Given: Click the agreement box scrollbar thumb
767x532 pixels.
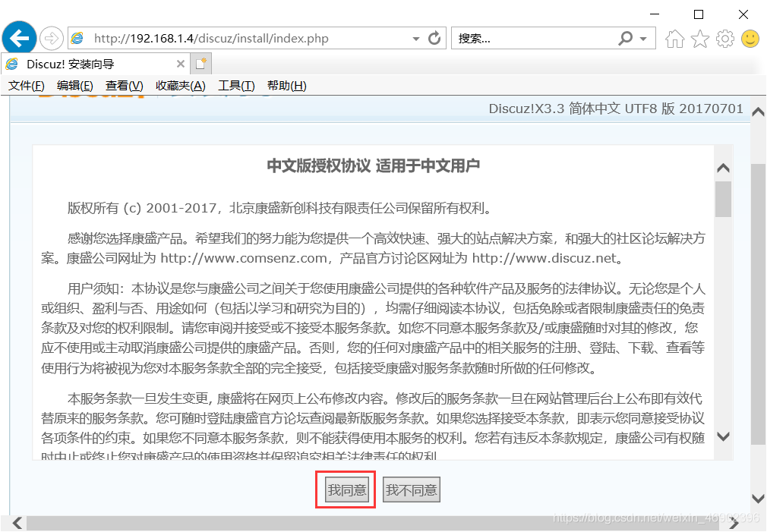Looking at the screenshot, I should click(723, 199).
